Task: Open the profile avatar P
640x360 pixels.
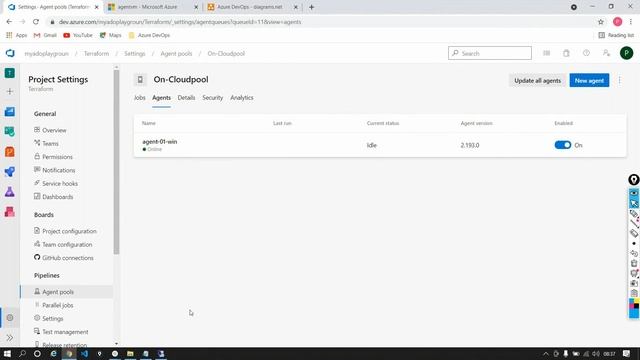Action: [626, 53]
